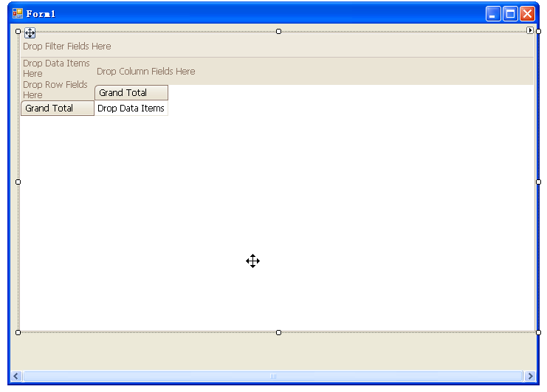Viewport: 547px width, 392px height.
Task: Close the Form1 window
Action: (x=528, y=14)
